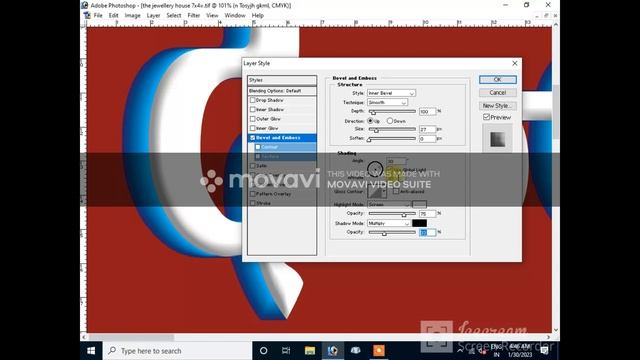Image resolution: width=640 pixels, height=360 pixels.
Task: Open File Explorer from the taskbar
Action: [x=310, y=351]
